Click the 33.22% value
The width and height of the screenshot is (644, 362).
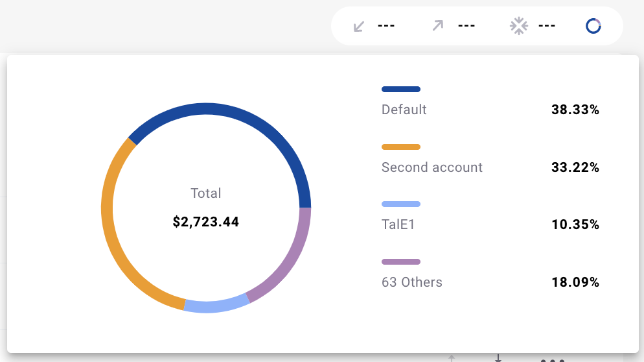tap(575, 167)
